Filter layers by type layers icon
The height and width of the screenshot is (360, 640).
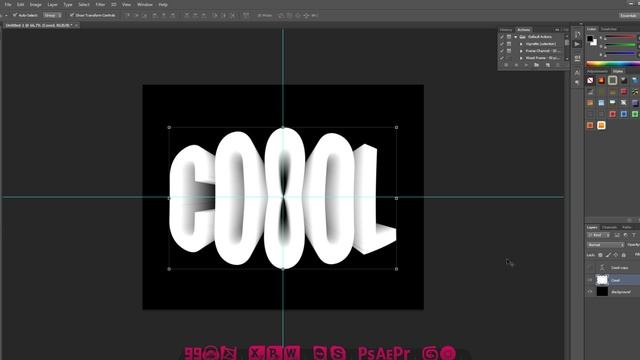[x=633, y=236]
